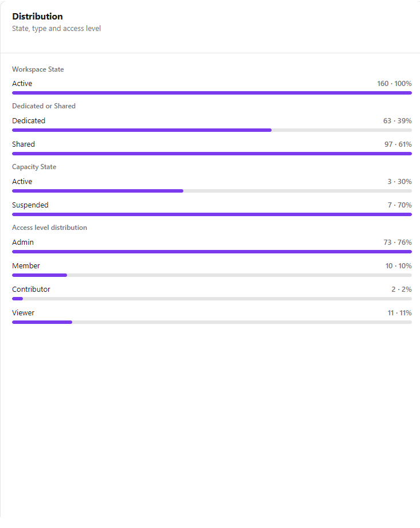Click the Workspace State Active progress bar
420x528 pixels.
(x=212, y=93)
